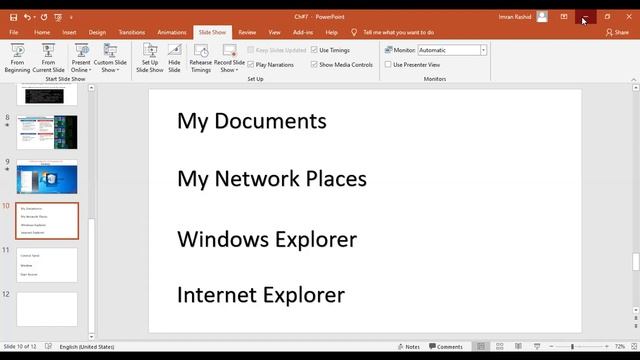Open the Comments pane

point(445,347)
